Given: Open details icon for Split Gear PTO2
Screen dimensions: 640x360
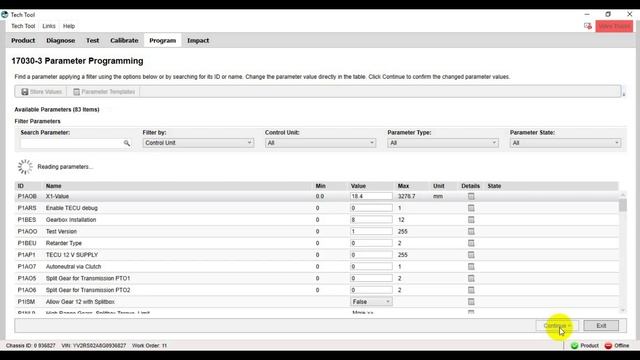Looking at the screenshot, I should coord(471,290).
